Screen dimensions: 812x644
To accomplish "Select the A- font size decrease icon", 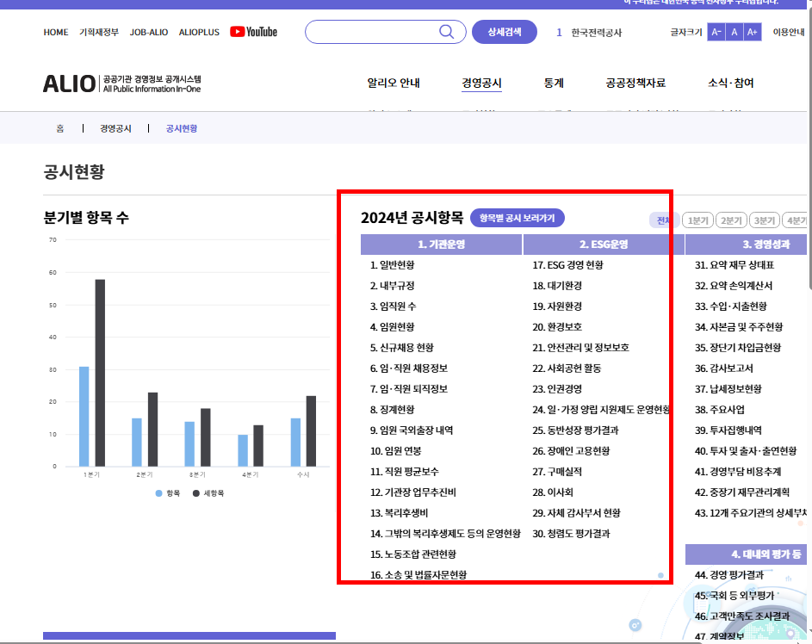I will [715, 32].
